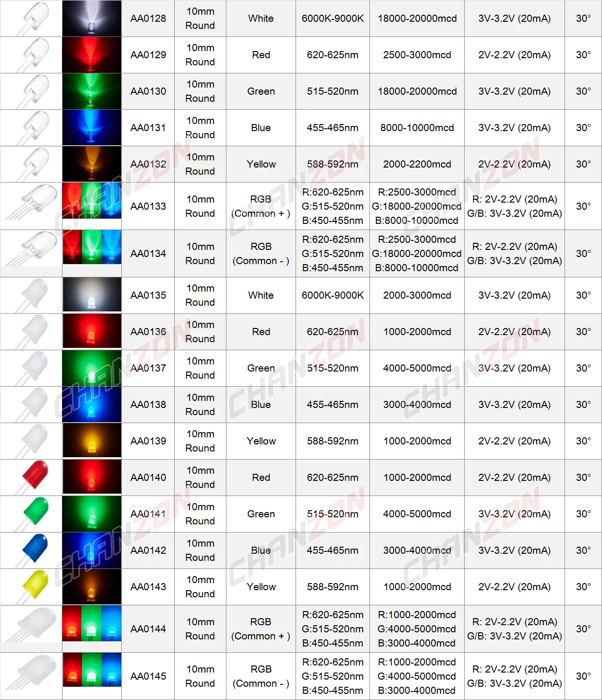Click the RGB (Common - ) label for AA0134
This screenshot has width=602, height=700.
261,254
